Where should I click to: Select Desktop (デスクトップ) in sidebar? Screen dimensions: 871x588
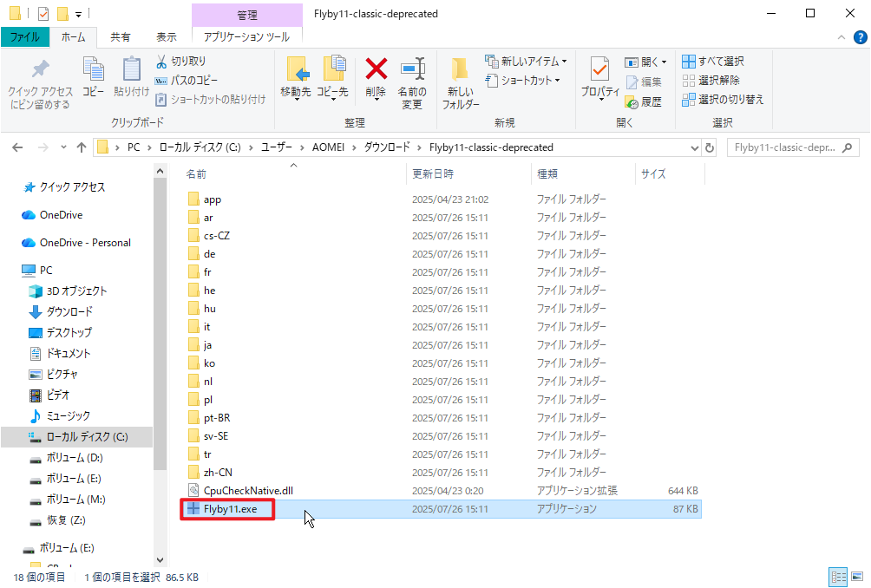coord(69,332)
